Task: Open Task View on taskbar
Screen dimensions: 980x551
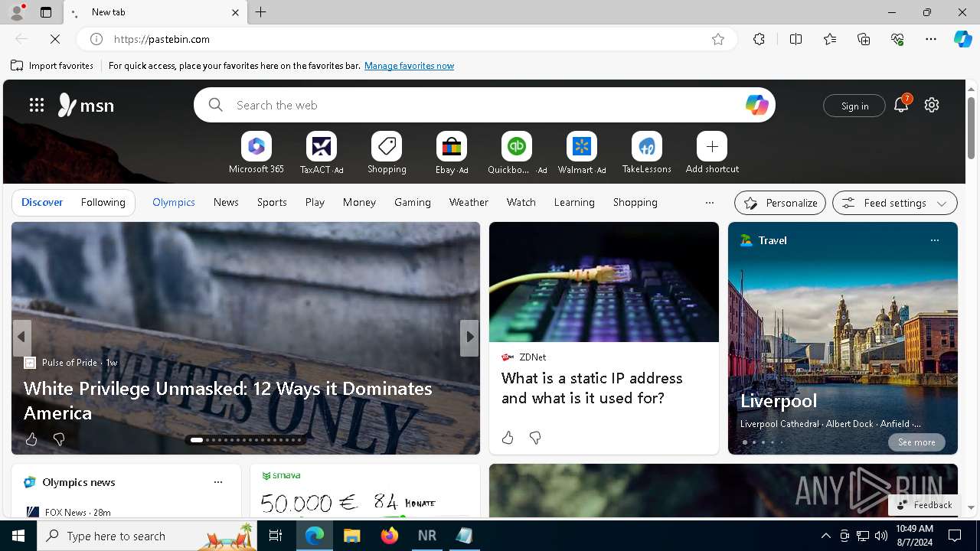Action: 276,536
